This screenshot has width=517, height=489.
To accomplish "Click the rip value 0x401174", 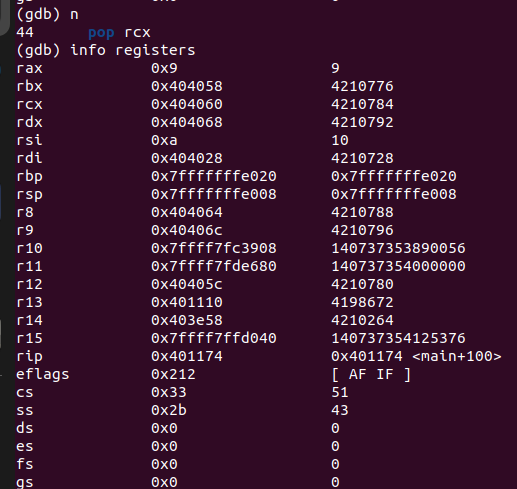I will [x=187, y=356].
